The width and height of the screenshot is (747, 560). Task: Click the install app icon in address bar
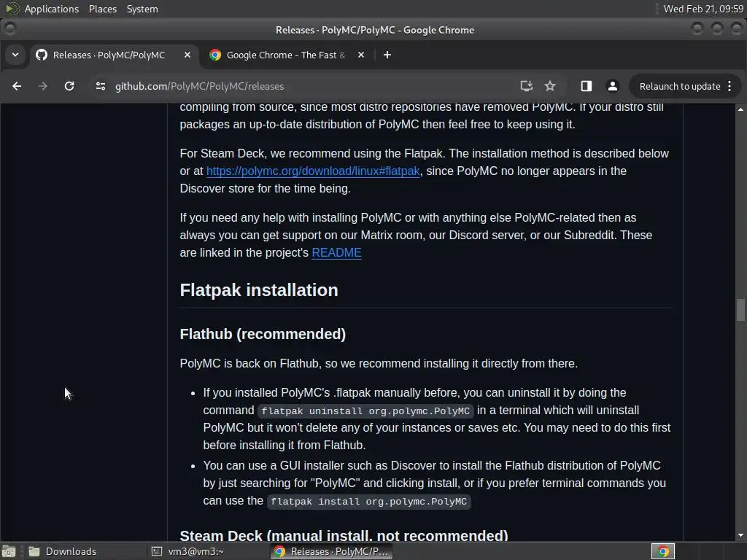[526, 86]
